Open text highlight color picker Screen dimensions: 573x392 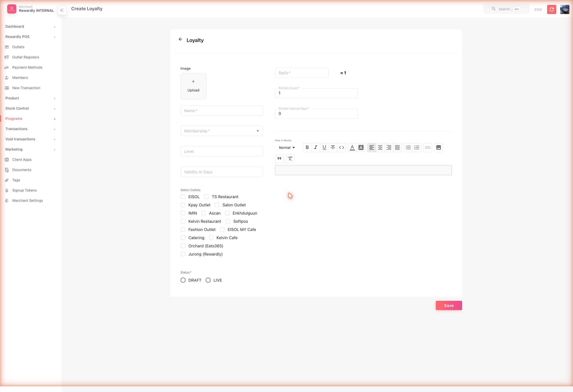(361, 147)
